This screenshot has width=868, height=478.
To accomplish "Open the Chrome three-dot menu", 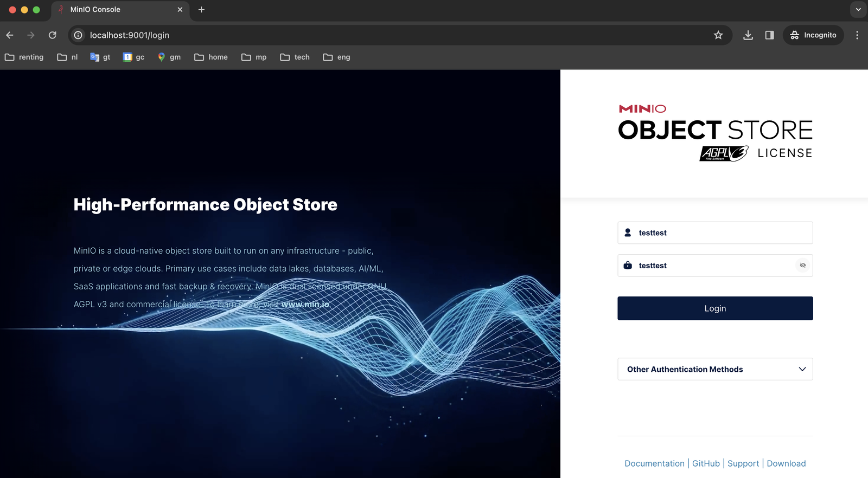I will pyautogui.click(x=857, y=35).
